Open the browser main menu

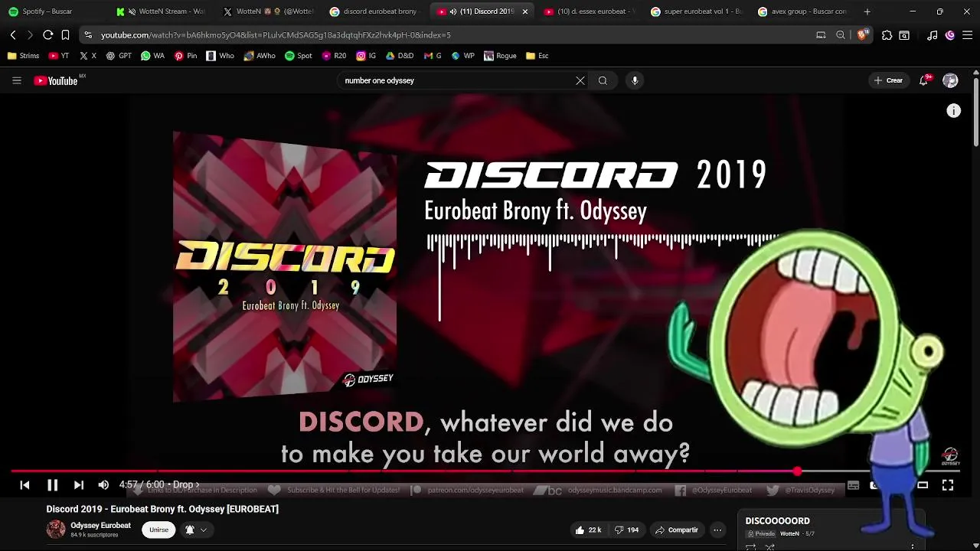point(968,34)
